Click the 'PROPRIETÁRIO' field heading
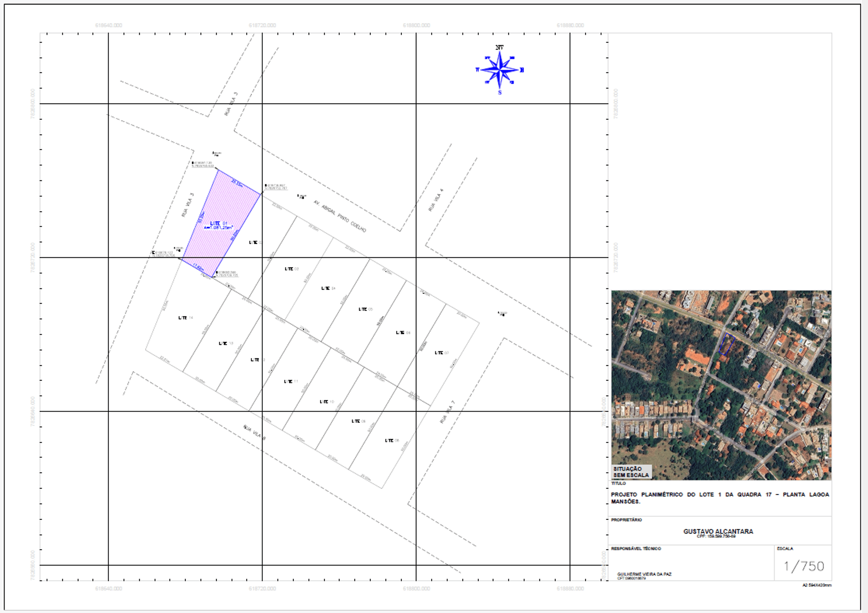868x613 pixels. [627, 520]
